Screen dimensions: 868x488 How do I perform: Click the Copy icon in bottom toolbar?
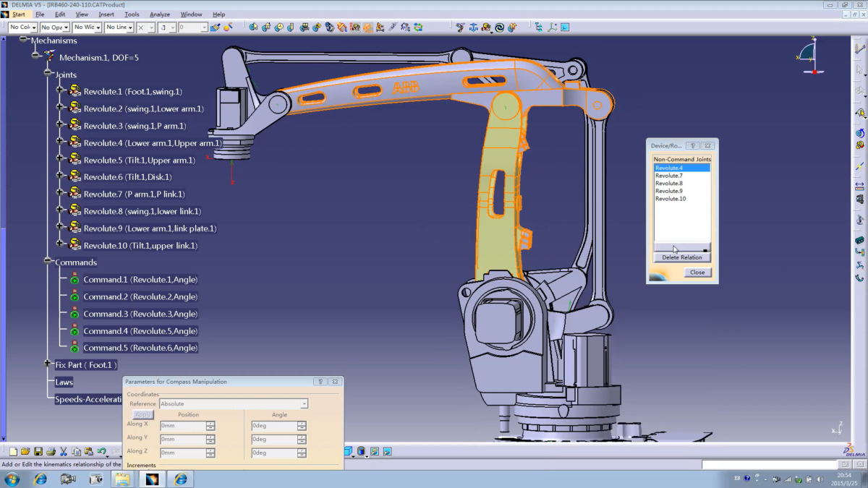coord(76,452)
